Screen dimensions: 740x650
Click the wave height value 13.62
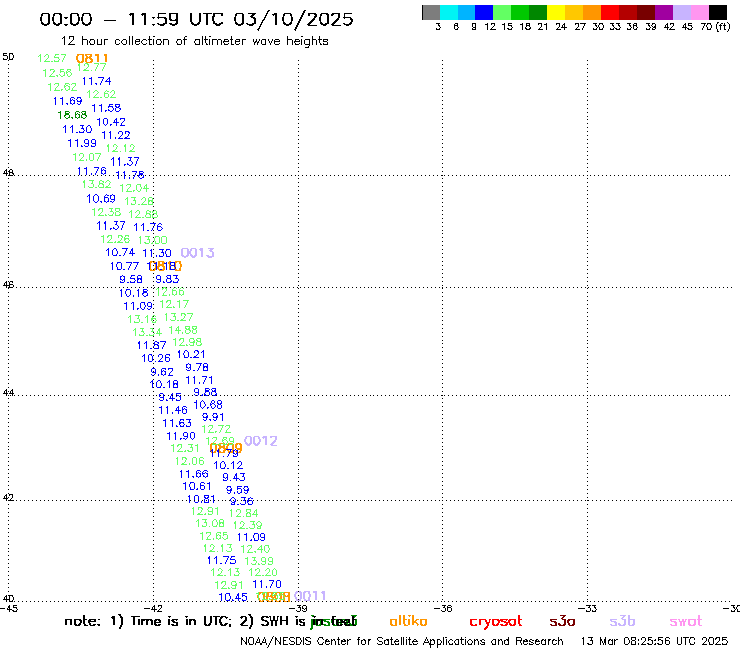tap(96, 184)
